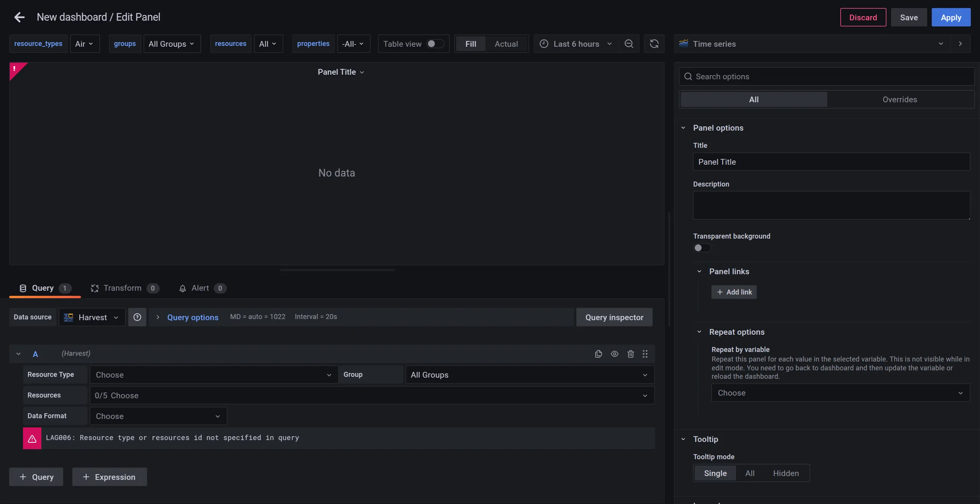Set tooltip mode to All
Image resolution: width=980 pixels, height=504 pixels.
click(750, 473)
